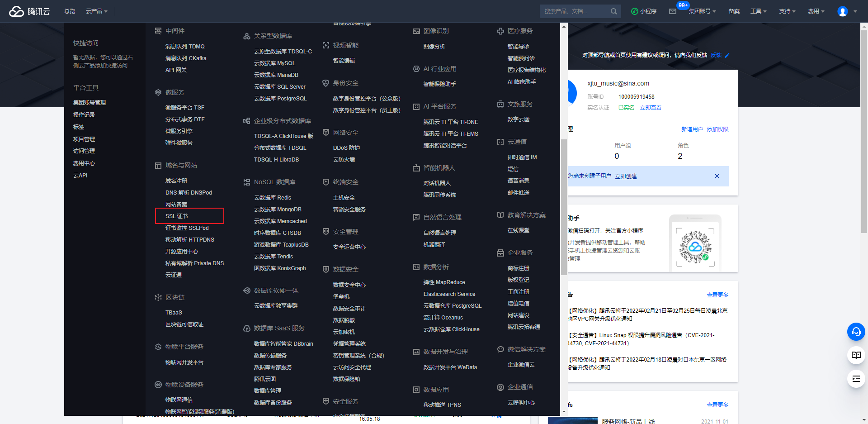
Task: Click the 关系型数据库 category icon
Action: tap(247, 36)
